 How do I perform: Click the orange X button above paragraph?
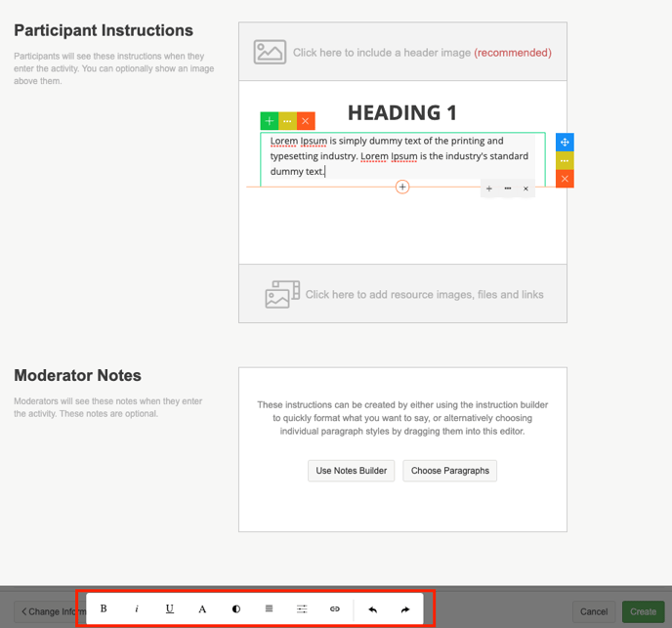pos(306,121)
